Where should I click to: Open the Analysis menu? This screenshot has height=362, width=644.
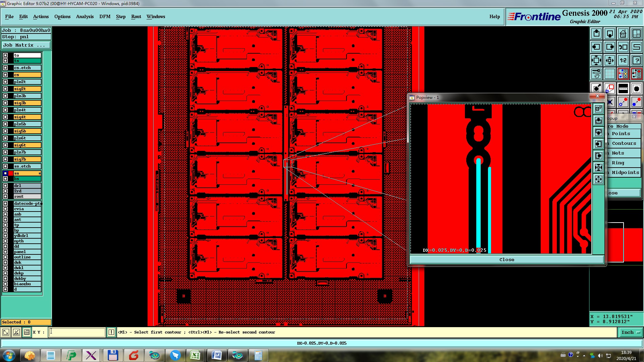(x=85, y=16)
